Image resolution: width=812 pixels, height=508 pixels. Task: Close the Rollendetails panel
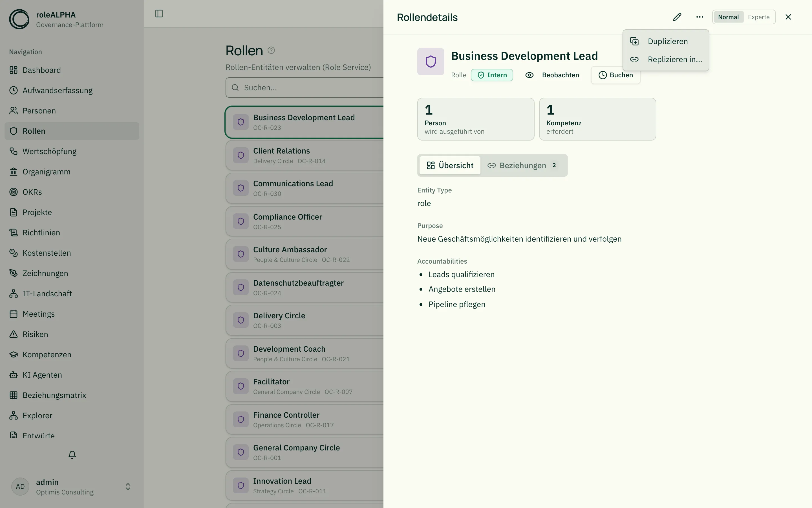pyautogui.click(x=788, y=17)
